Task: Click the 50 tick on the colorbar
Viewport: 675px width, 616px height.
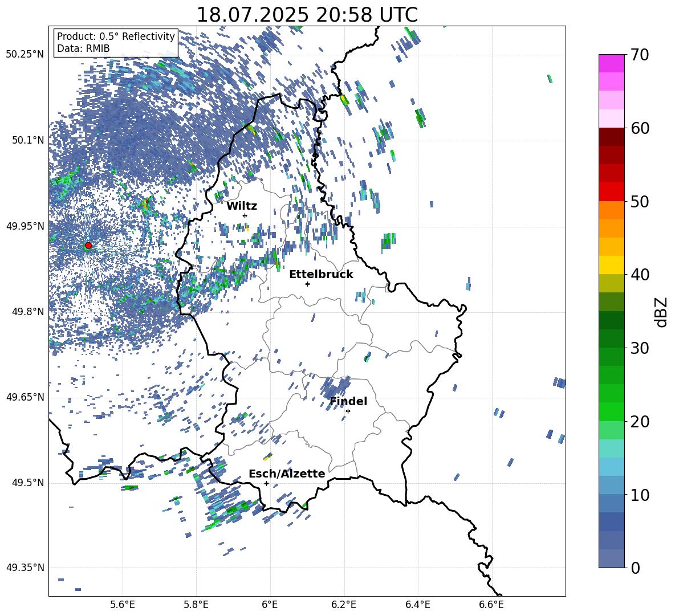Action: pos(640,202)
